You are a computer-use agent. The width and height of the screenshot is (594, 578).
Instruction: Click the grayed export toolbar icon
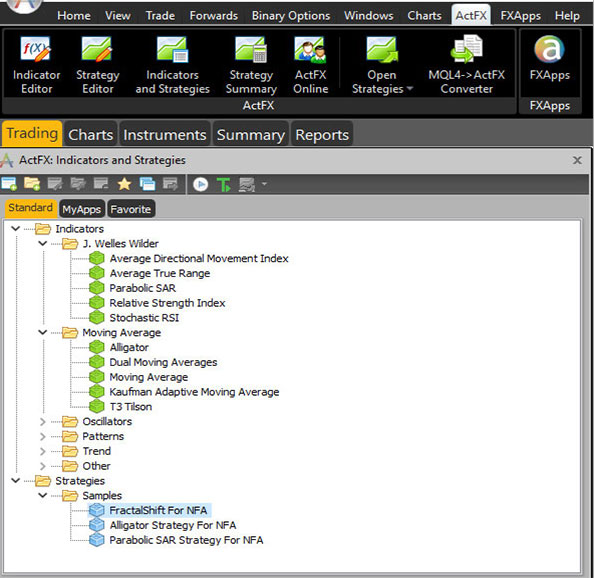pos(170,184)
